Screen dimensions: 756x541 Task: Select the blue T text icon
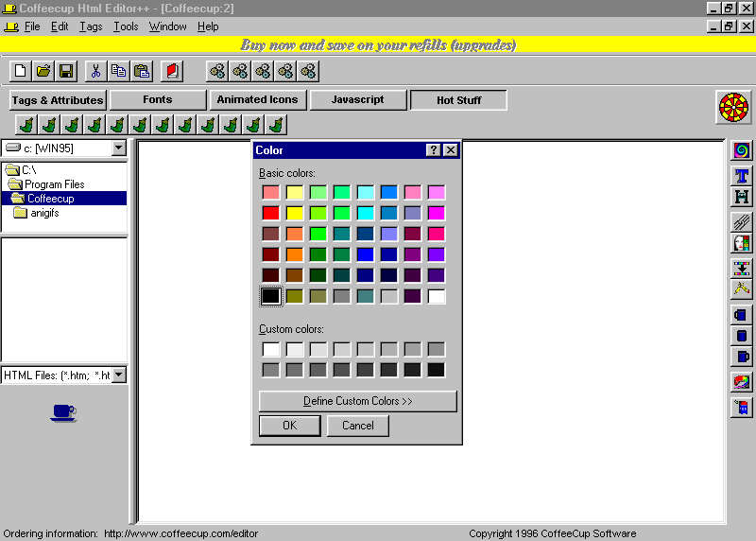(742, 176)
